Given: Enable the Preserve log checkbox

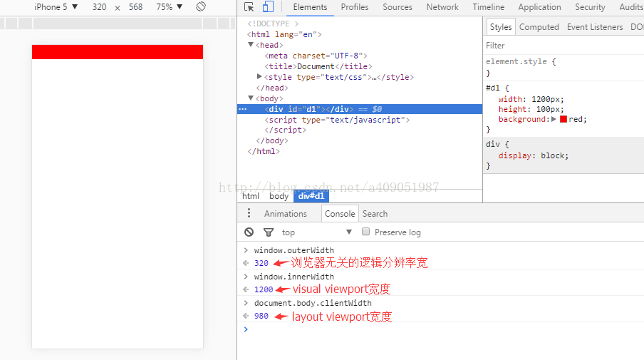Looking at the screenshot, I should pos(365,232).
